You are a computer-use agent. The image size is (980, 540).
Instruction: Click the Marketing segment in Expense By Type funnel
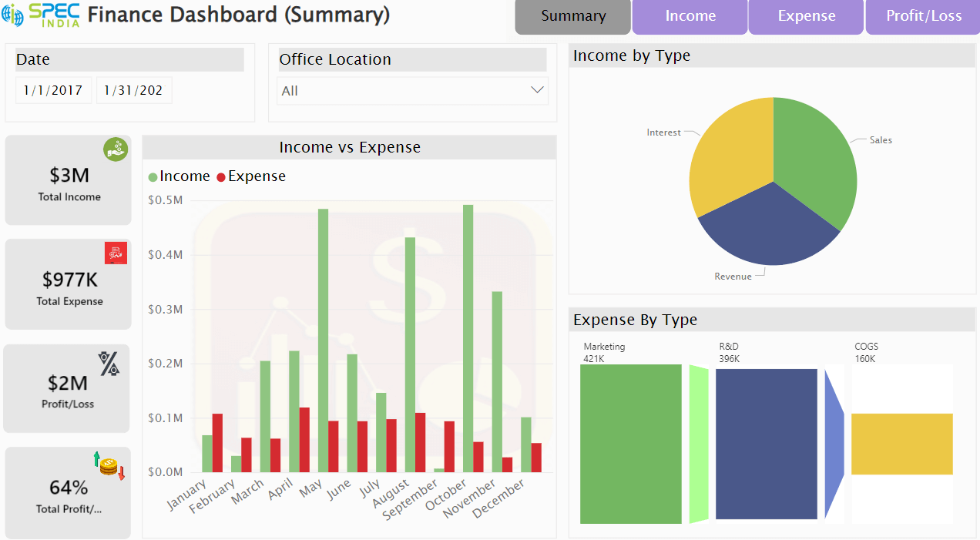point(631,443)
